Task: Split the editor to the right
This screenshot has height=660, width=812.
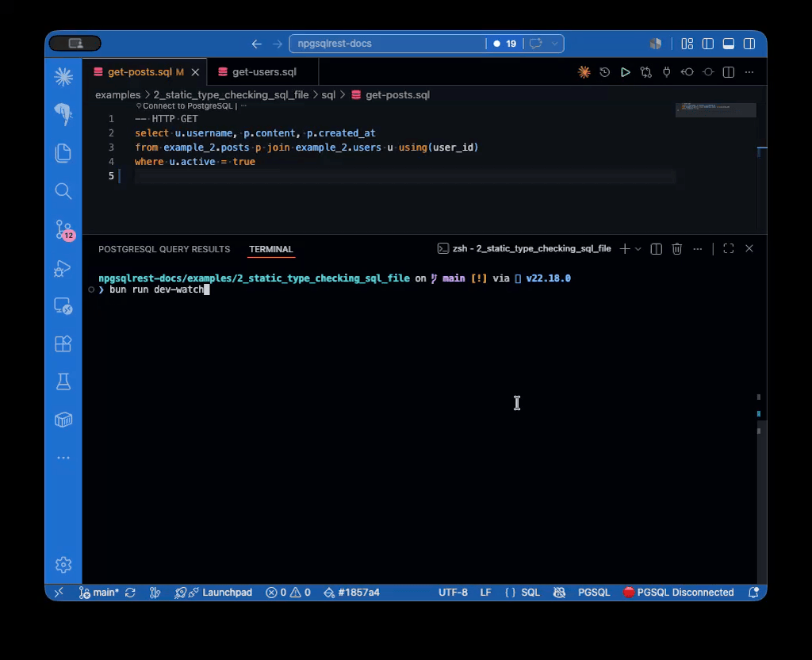Action: tap(729, 72)
